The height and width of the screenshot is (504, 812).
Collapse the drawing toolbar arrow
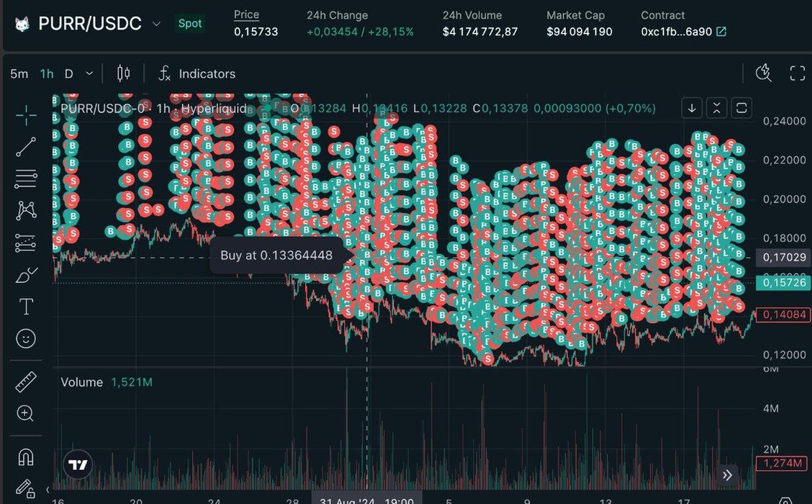pyautogui.click(x=48, y=489)
